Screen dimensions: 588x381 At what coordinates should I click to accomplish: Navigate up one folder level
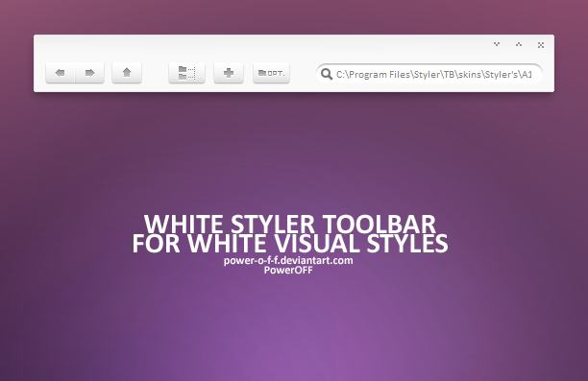(127, 73)
